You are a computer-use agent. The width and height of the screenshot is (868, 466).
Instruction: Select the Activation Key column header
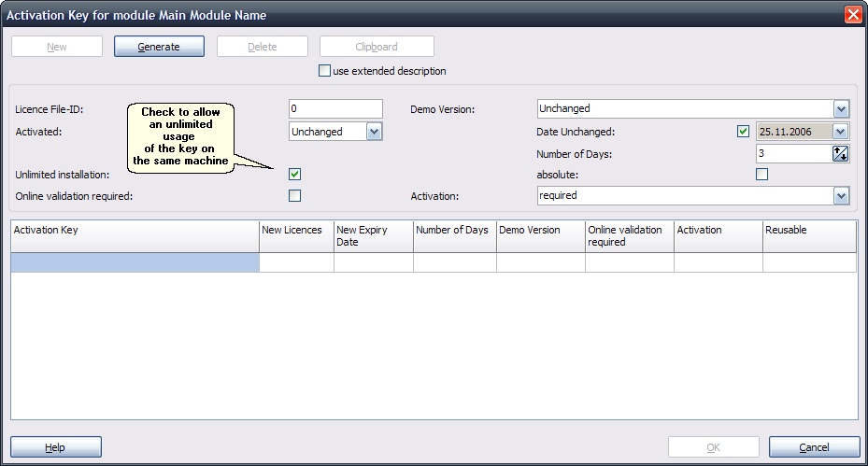(135, 236)
